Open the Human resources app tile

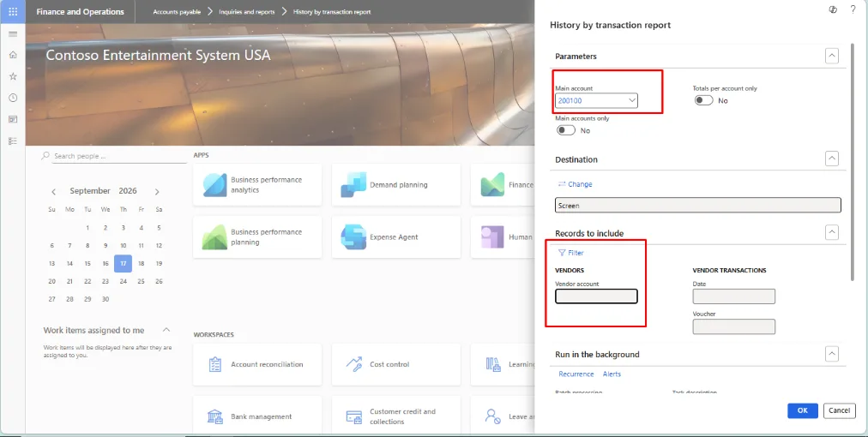[503, 236]
